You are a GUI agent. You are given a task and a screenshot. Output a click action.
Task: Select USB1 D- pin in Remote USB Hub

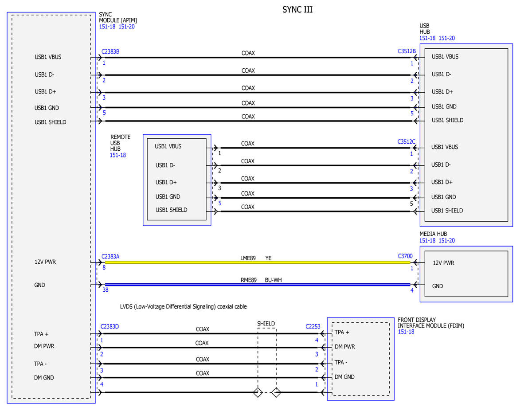click(165, 165)
